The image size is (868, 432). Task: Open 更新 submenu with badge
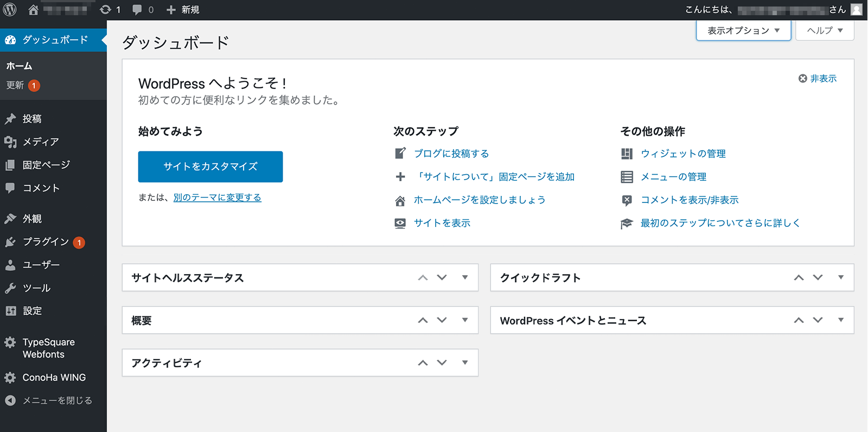23,85
